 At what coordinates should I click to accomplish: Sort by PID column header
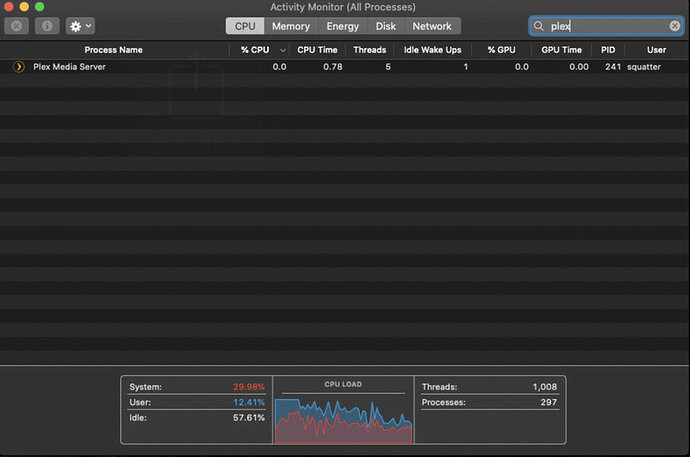point(608,50)
